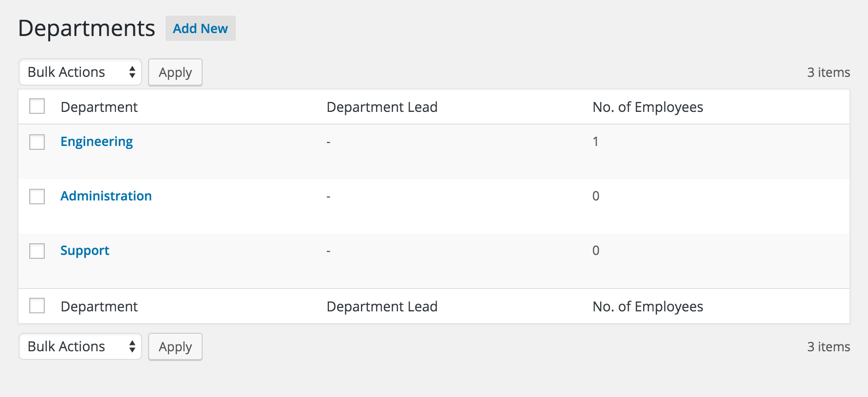The image size is (868, 397).
Task: Tick the select-all checkbox in table header
Action: 37,106
